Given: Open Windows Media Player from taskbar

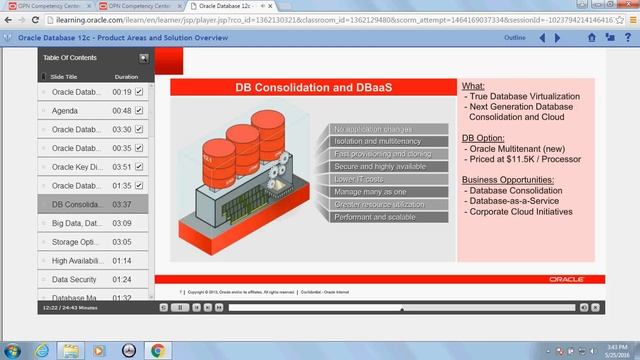Looking at the screenshot, I should pyautogui.click(x=99, y=351).
